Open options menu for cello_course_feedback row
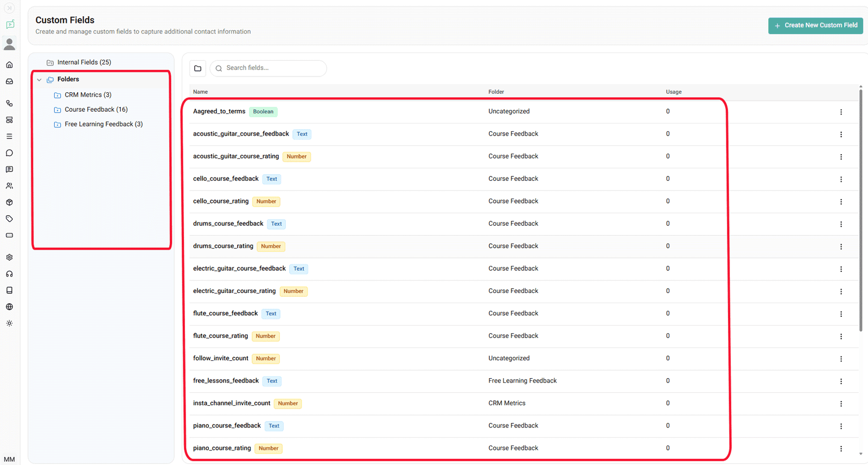The height and width of the screenshot is (465, 868). tap(841, 179)
